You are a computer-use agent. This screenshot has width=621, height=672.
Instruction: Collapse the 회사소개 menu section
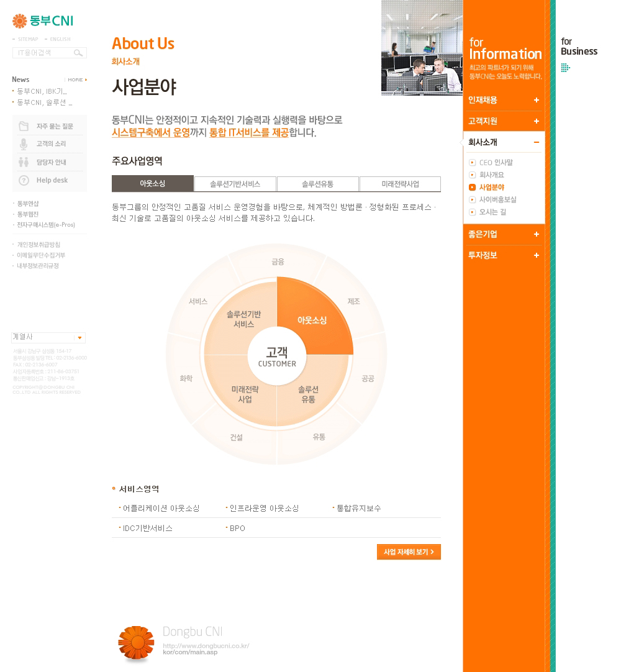(x=537, y=142)
